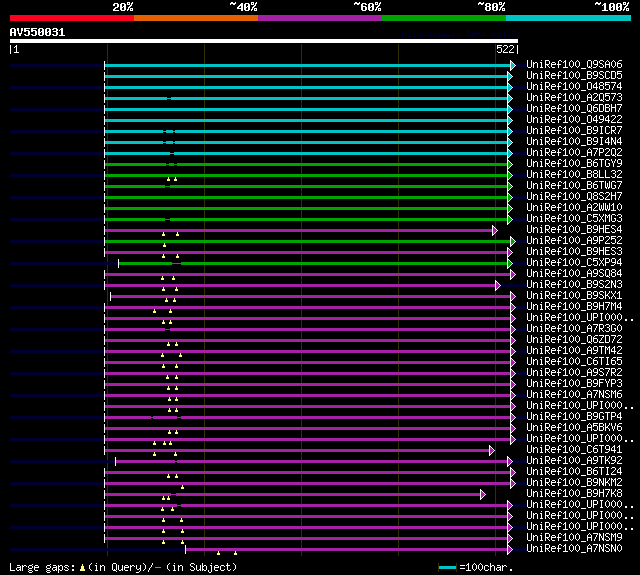The width and height of the screenshot is (640, 575).
Task: Select the UniRef100_Q8S2H7 label
Action: click(x=574, y=197)
